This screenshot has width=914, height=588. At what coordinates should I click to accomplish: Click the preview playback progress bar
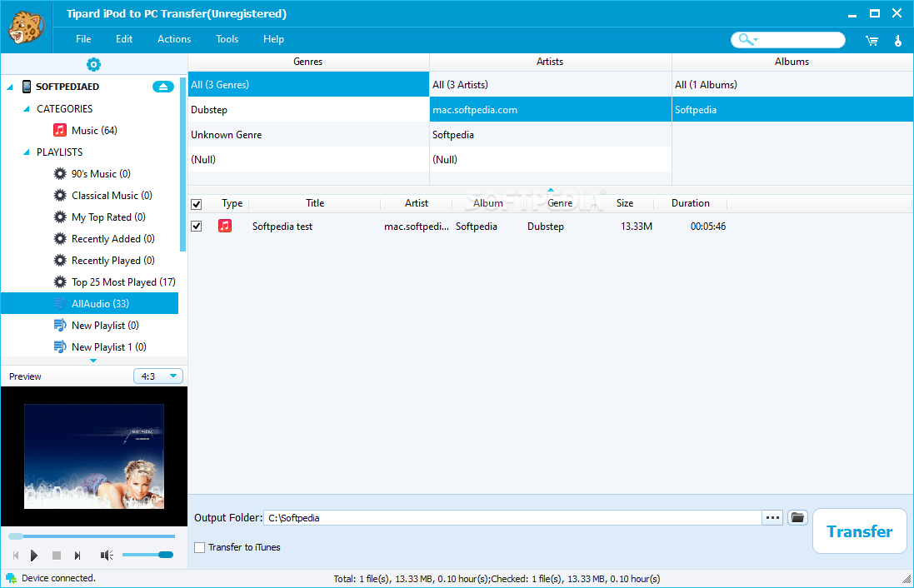92,536
